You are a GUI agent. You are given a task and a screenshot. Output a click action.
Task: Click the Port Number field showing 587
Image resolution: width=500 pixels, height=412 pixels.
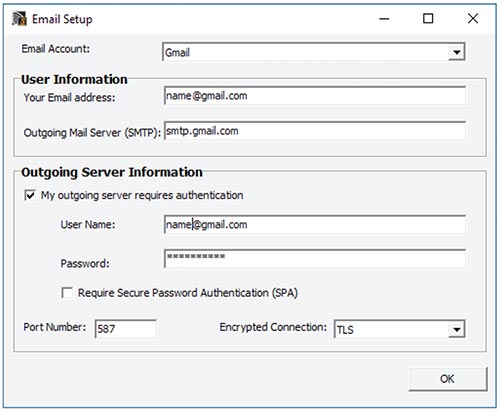pyautogui.click(x=125, y=329)
